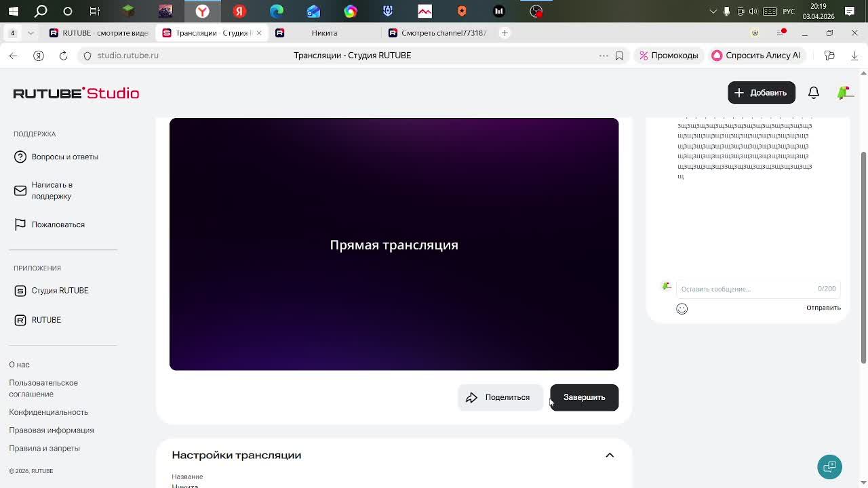Image resolution: width=868 pixels, height=488 pixels.
Task: Open Вопросы и ответы in the sidebar
Action: click(x=56, y=157)
